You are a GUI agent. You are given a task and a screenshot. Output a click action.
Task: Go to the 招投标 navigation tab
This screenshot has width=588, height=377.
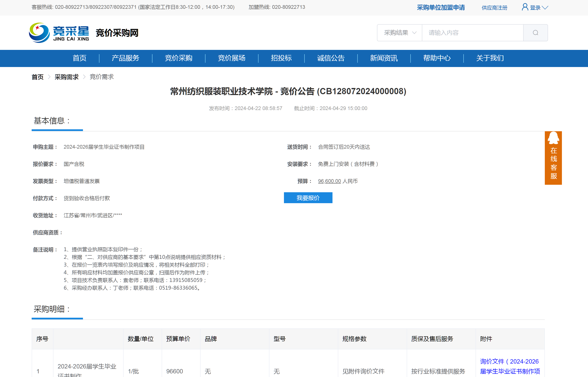(281, 58)
